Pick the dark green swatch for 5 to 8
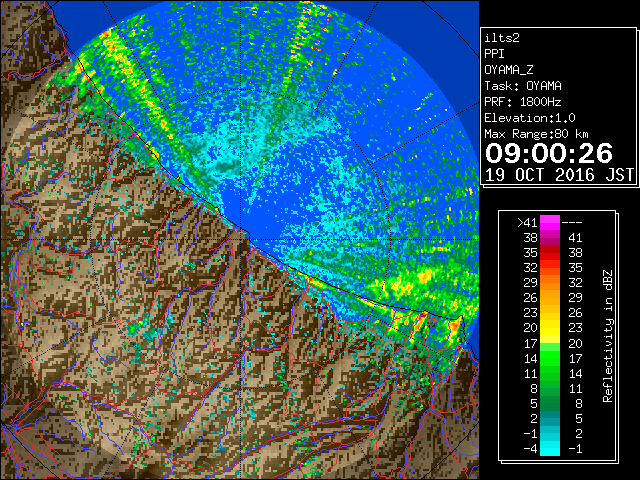This screenshot has height=480, width=640. 550,403
